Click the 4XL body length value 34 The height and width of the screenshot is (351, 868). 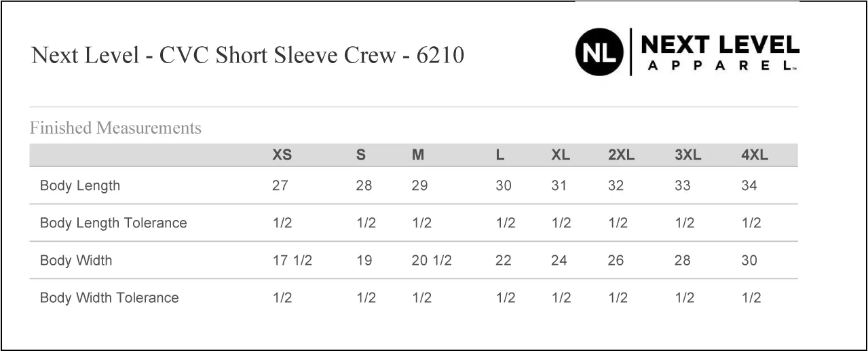pyautogui.click(x=749, y=185)
